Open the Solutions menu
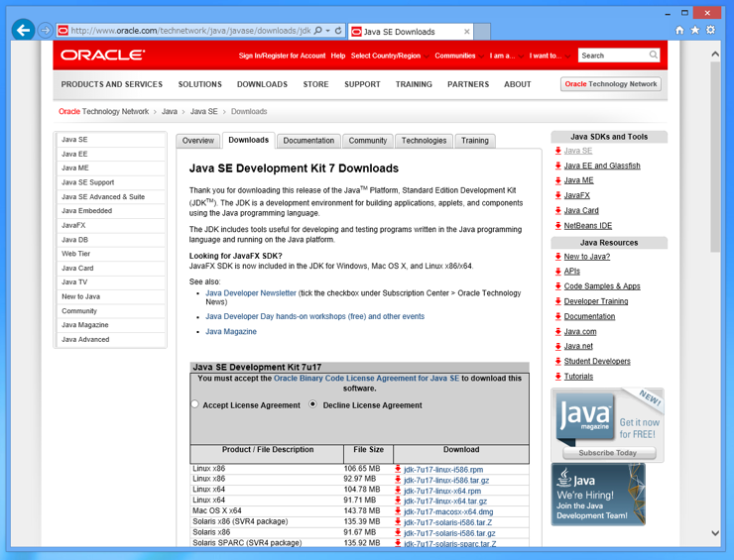Viewport: 734px width, 560px height. click(x=200, y=84)
